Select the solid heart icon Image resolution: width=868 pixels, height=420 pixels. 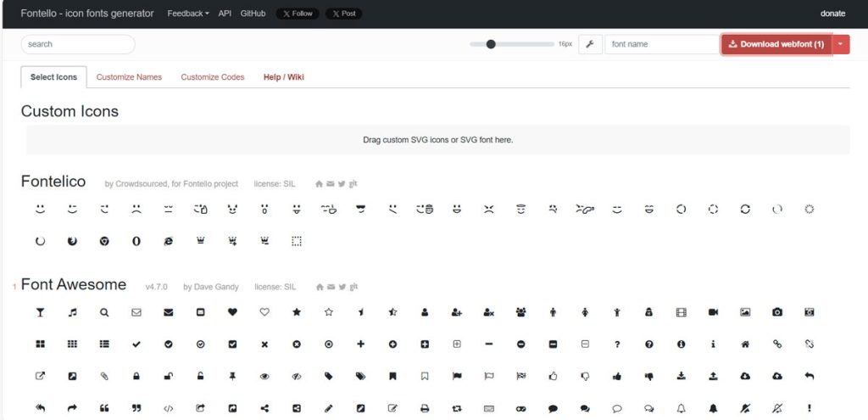click(x=232, y=312)
